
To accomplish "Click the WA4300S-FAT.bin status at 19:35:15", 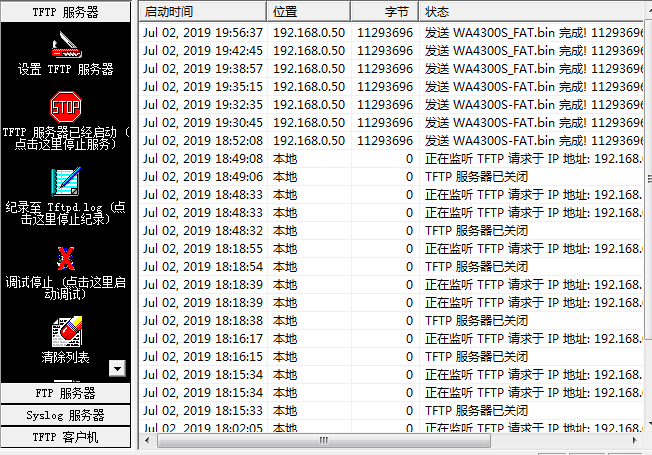I will (x=534, y=87).
